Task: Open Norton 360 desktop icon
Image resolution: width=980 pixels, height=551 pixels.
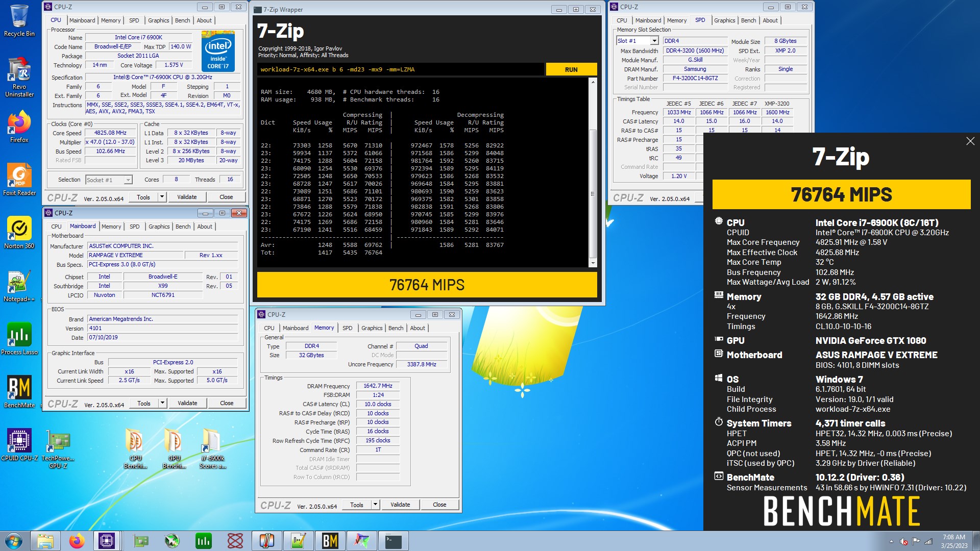Action: (19, 233)
